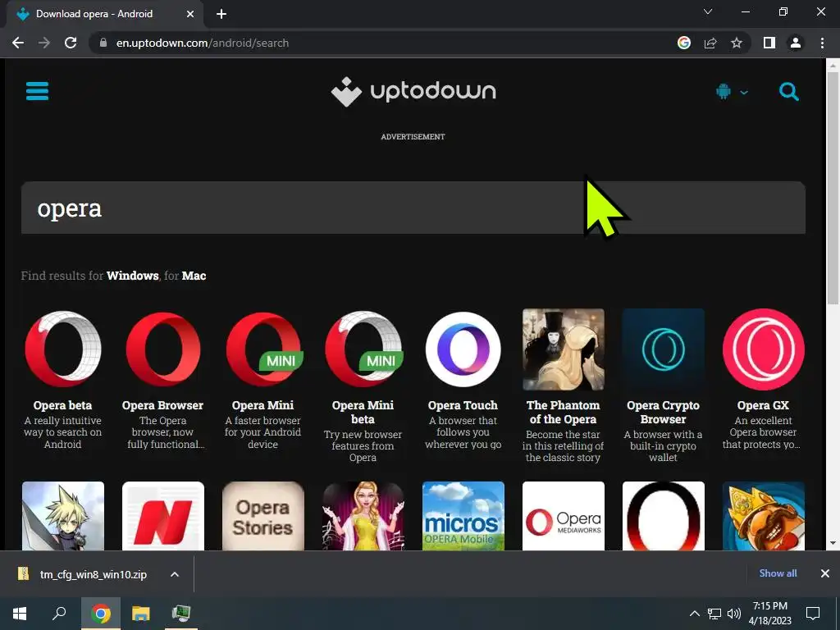This screenshot has width=840, height=630.
Task: Click the Opera Browser title link
Action: point(163,405)
